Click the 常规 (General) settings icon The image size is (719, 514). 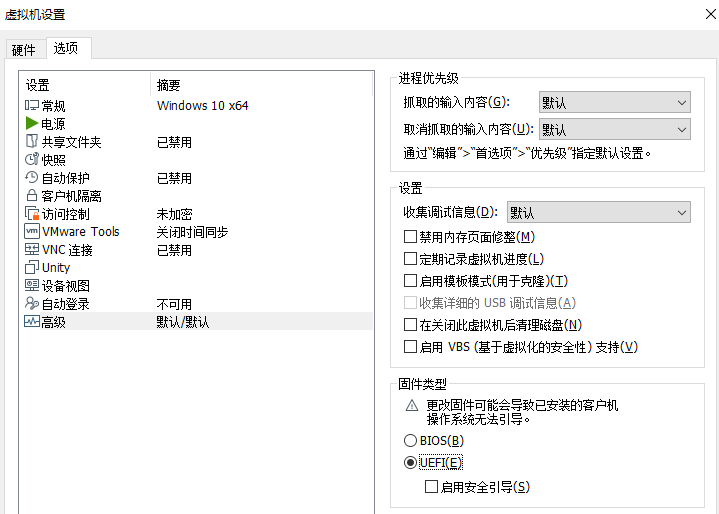(32, 105)
